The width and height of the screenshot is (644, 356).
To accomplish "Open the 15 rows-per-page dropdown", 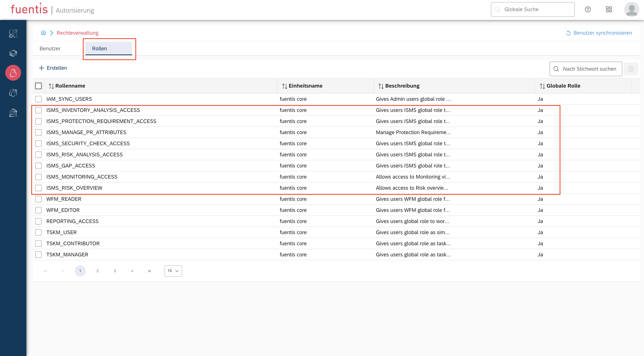I will (x=173, y=271).
